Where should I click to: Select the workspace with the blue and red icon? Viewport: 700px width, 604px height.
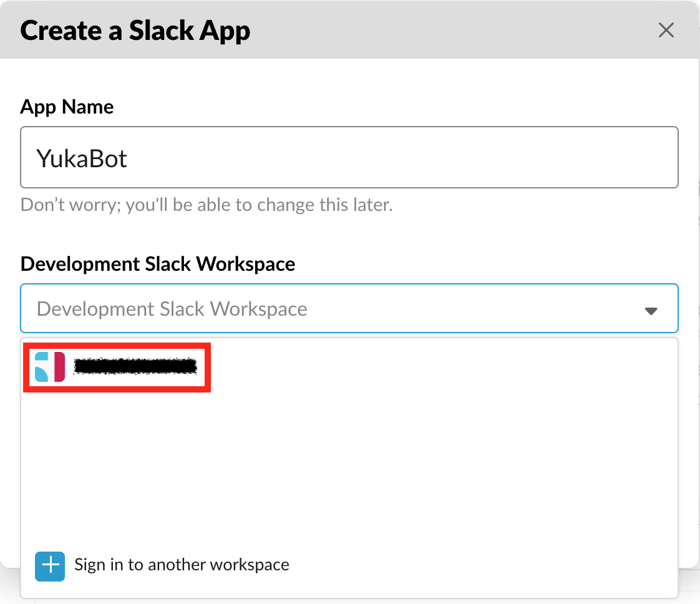[50, 367]
